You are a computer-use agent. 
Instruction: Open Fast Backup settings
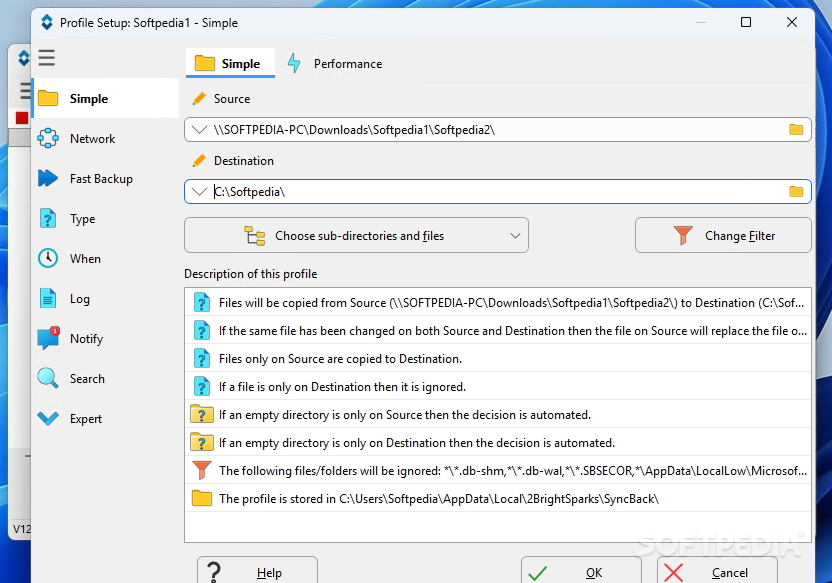click(x=106, y=179)
